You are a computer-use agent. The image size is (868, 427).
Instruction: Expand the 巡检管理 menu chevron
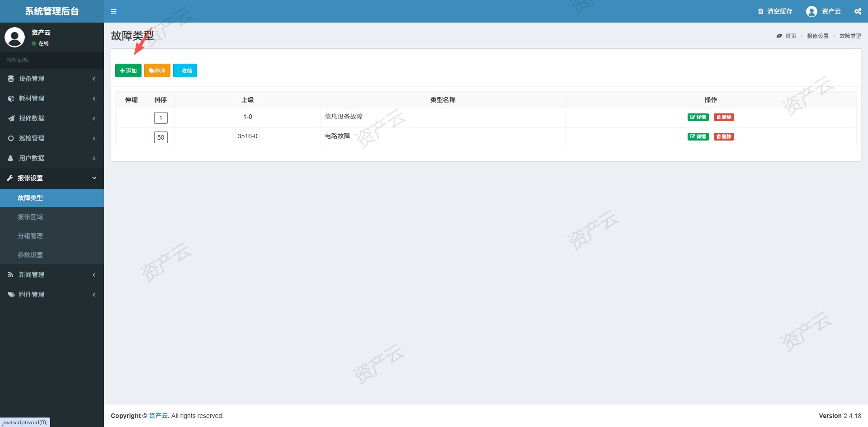click(x=94, y=138)
